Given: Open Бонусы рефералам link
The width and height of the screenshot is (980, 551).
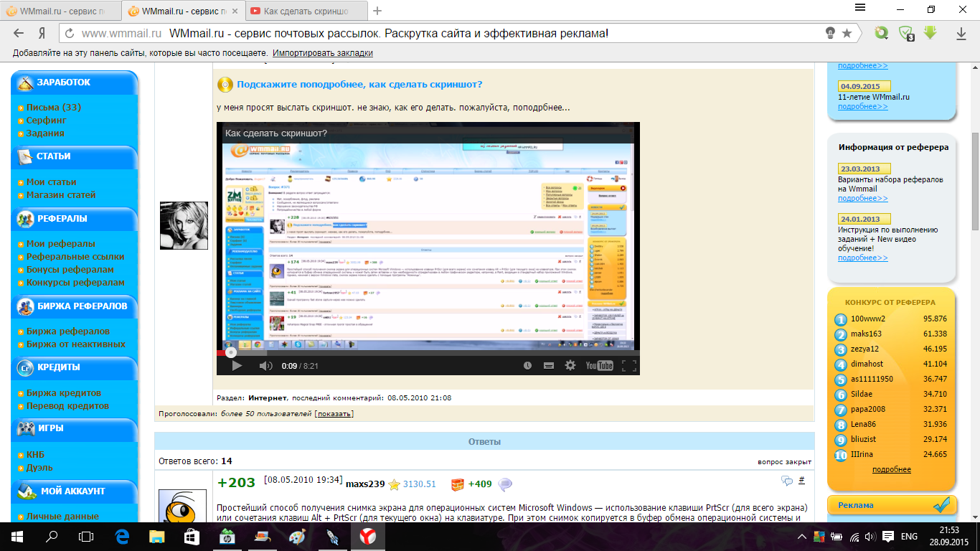Looking at the screenshot, I should click(70, 270).
